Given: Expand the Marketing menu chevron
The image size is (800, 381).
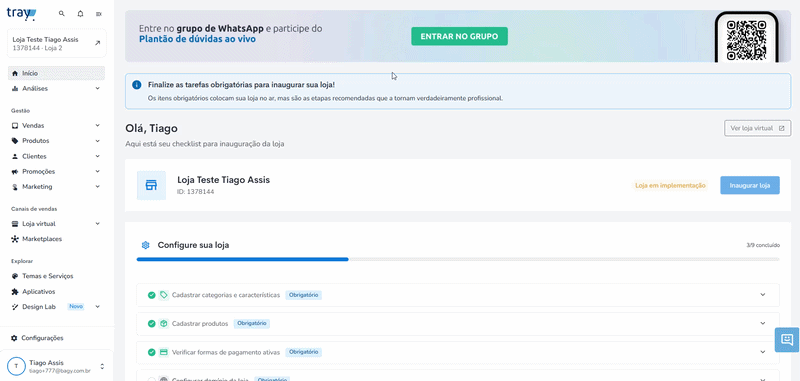Looking at the screenshot, I should pyautogui.click(x=97, y=187).
